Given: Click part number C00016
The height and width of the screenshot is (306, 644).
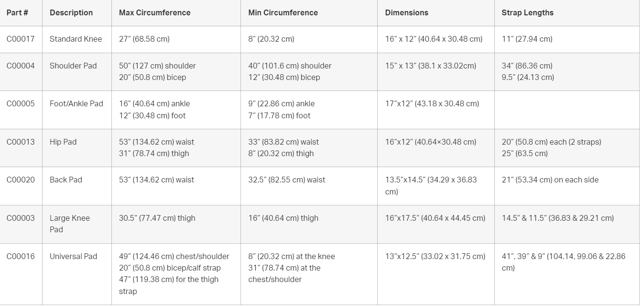Looking at the screenshot, I should coord(21,256).
